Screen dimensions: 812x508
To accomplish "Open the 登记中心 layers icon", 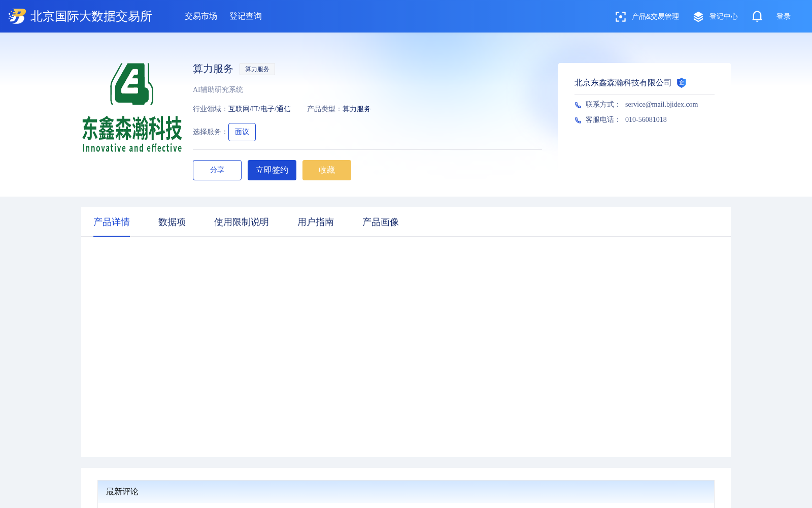I will point(698,17).
